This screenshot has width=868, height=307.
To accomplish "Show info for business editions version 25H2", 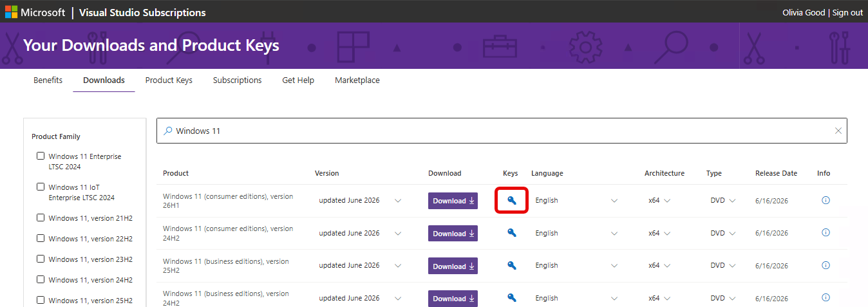I will coord(826,265).
